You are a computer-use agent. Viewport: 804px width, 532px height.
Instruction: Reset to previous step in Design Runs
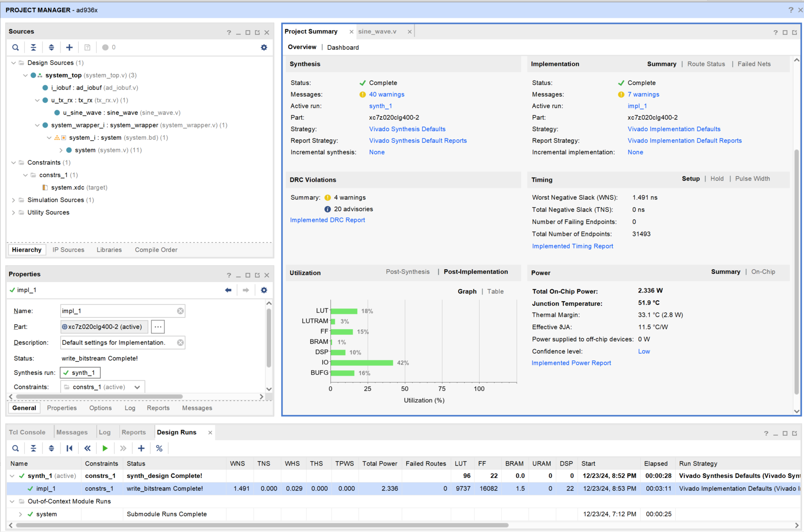coord(87,448)
